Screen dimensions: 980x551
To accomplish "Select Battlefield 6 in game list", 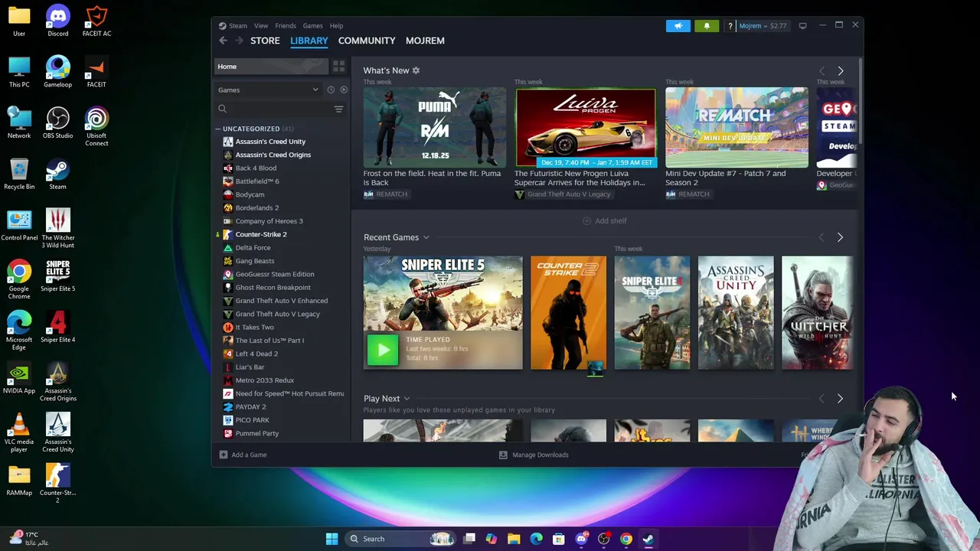I will pos(257,181).
